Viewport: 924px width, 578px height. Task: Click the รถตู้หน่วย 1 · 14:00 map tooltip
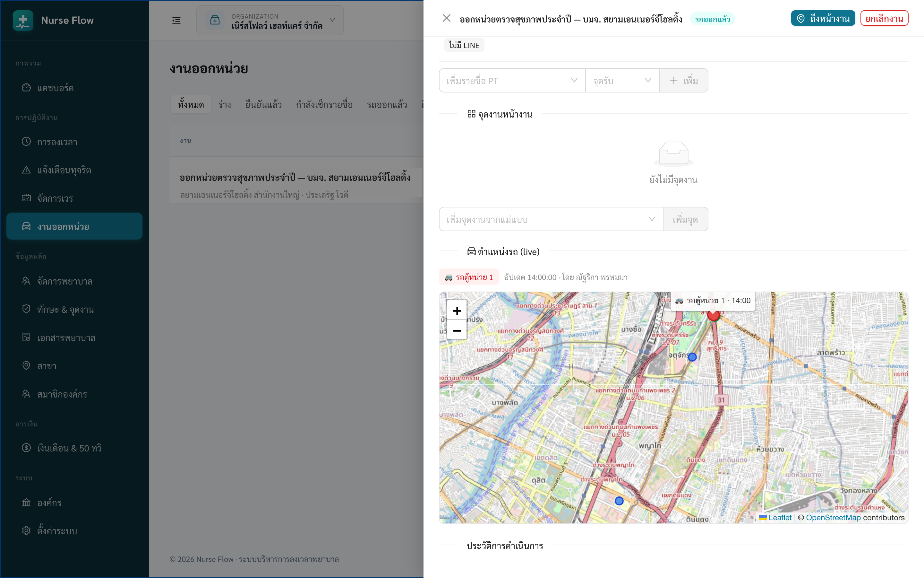[x=713, y=301]
